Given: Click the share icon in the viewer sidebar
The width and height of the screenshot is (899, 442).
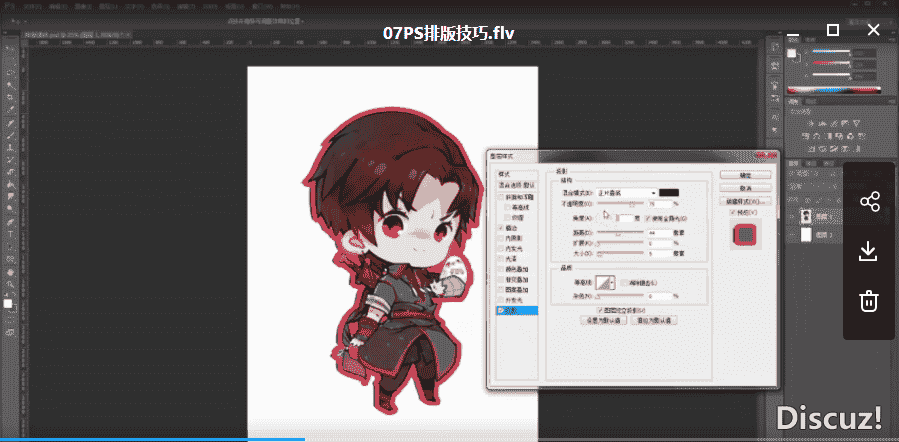Looking at the screenshot, I should pyautogui.click(x=870, y=202).
